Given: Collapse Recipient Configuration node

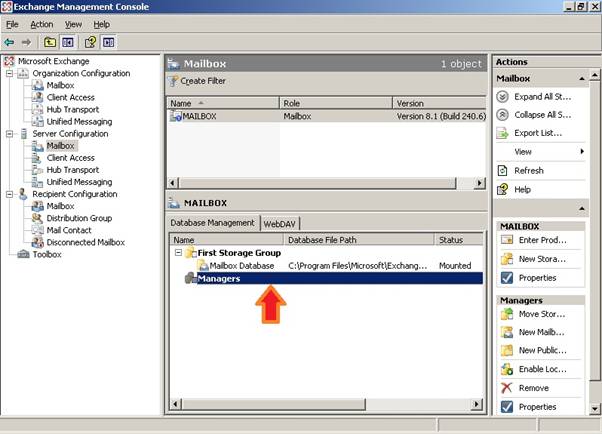Looking at the screenshot, I should click(10, 194).
